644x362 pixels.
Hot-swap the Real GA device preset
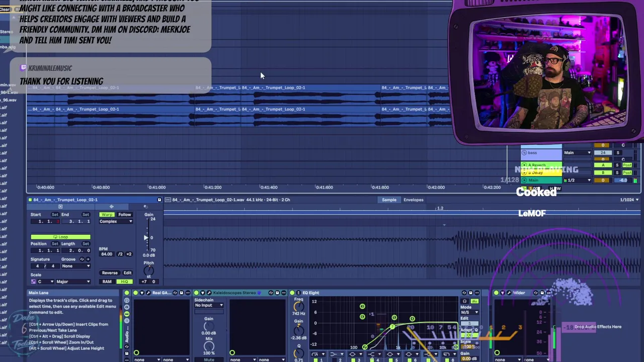click(175, 293)
